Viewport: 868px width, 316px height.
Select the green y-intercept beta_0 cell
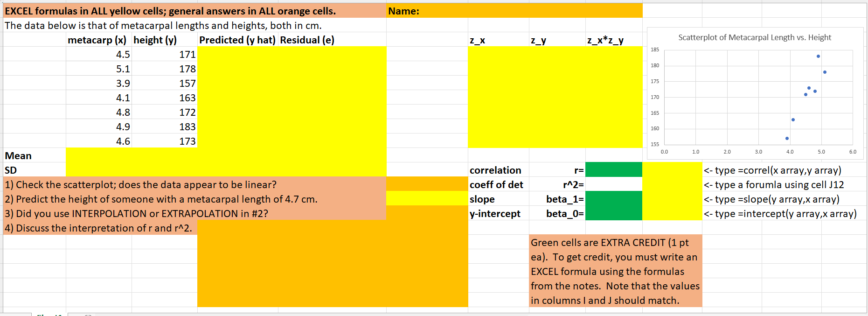point(614,213)
